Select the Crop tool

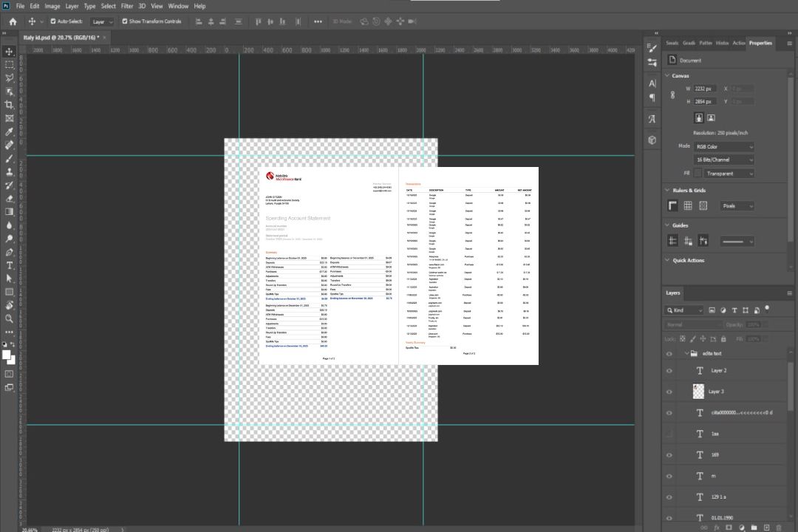(x=10, y=105)
